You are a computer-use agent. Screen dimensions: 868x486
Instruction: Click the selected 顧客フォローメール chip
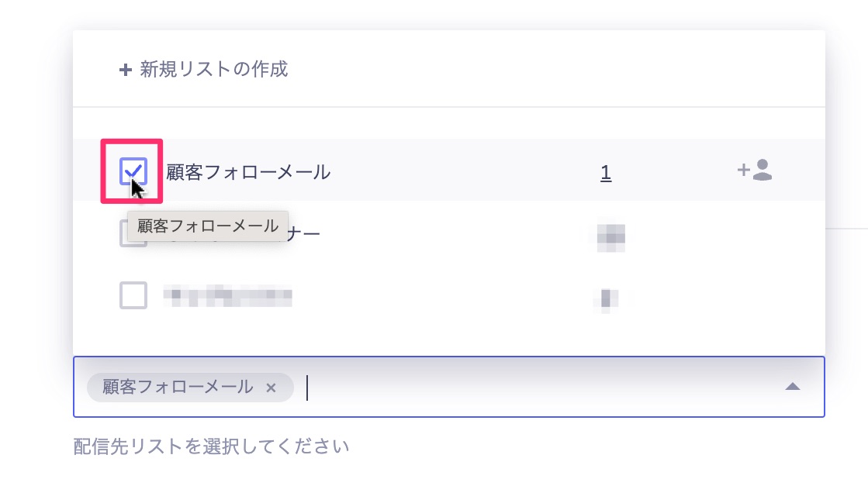coord(178,387)
